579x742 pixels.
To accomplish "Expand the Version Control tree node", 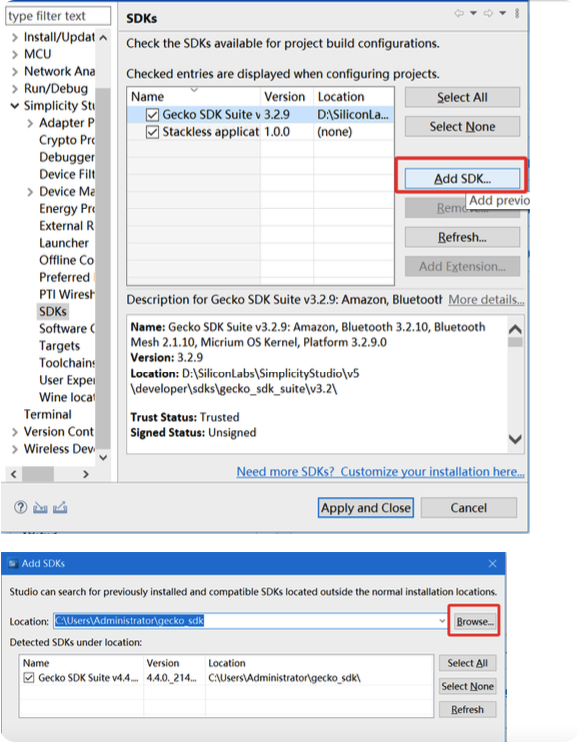I will click(15, 432).
